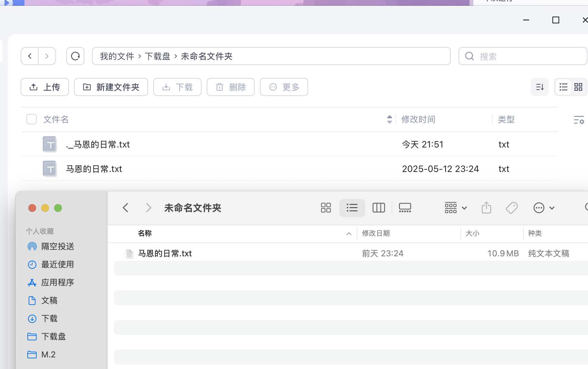The image size is (588, 369).
Task: Click 我的文件 in the breadcrumb path
Action: 117,56
